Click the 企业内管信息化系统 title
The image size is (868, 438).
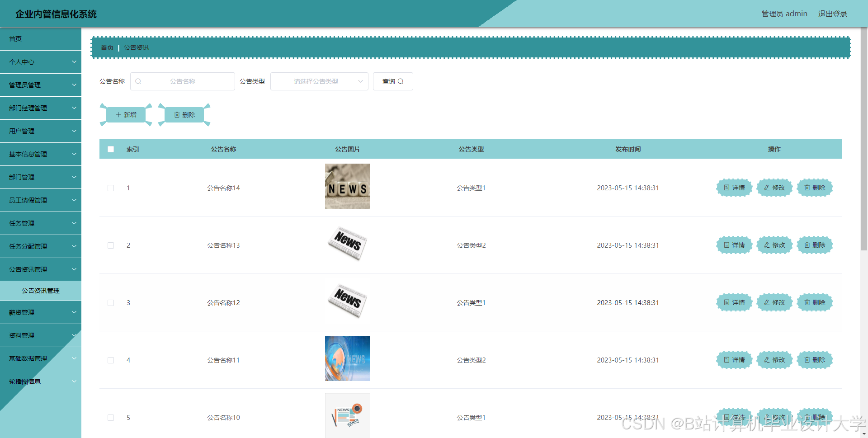pyautogui.click(x=56, y=14)
